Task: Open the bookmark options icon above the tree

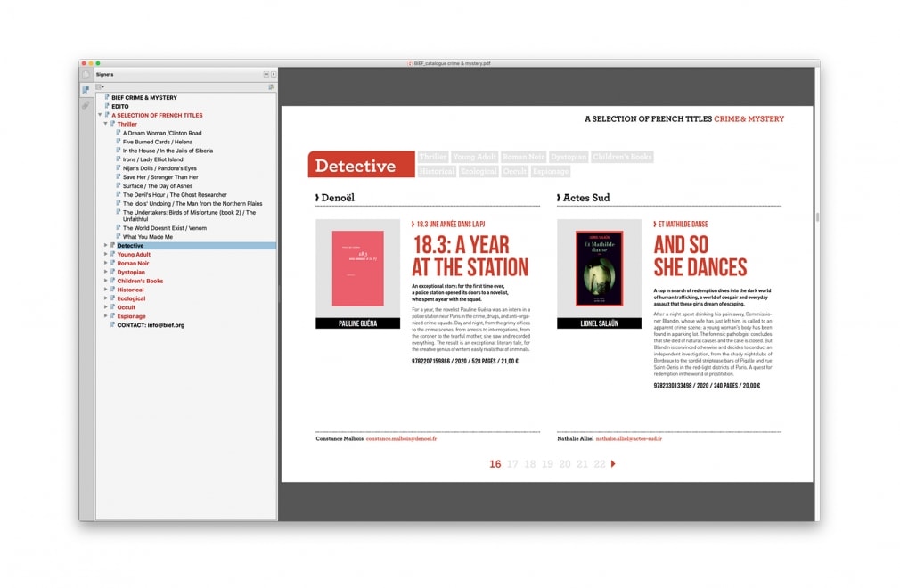Action: tap(99, 86)
